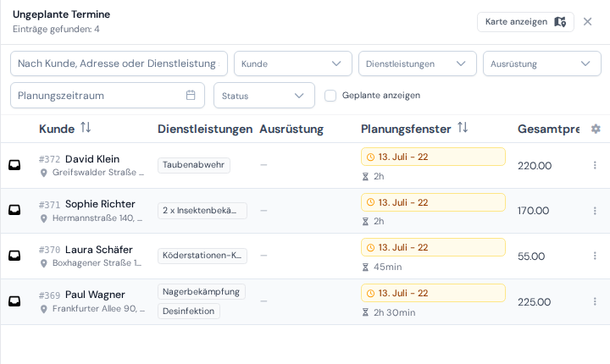The height and width of the screenshot is (364, 610).
Task: Select the Desinfektion service tag
Action: coord(189,312)
